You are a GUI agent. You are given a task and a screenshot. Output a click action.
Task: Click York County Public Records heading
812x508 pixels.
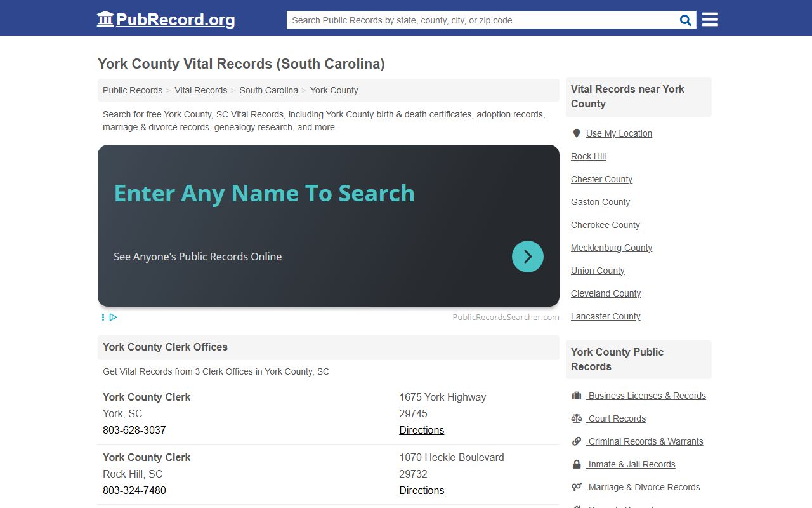617,359
